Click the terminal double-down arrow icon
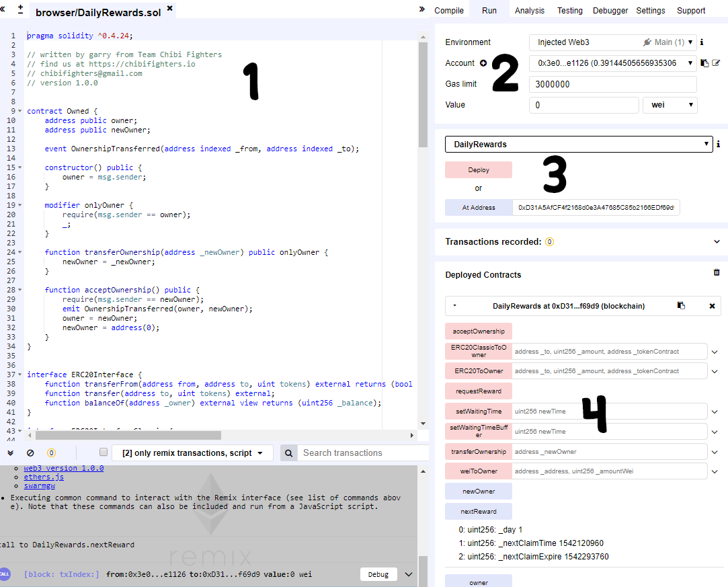Screen dimensions: 728x587 click(10, 453)
